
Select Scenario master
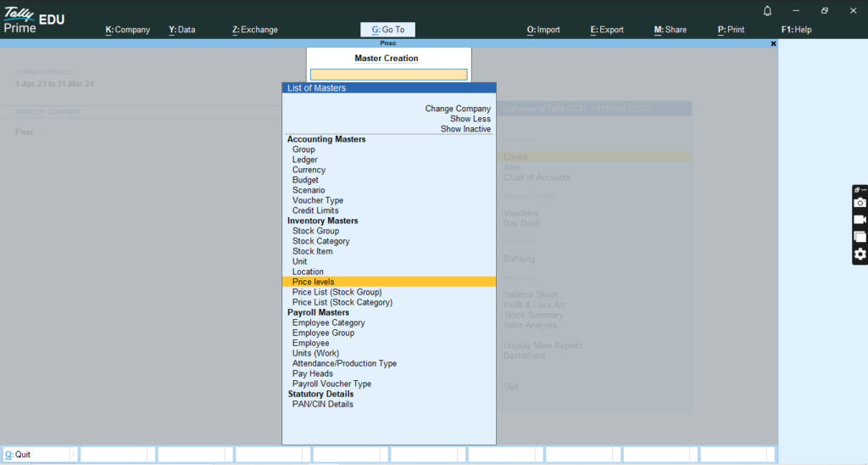[x=309, y=190]
